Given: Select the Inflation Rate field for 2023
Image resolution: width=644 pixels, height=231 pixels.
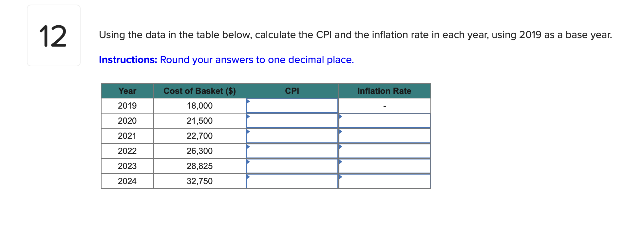Looking at the screenshot, I should click(385, 166).
